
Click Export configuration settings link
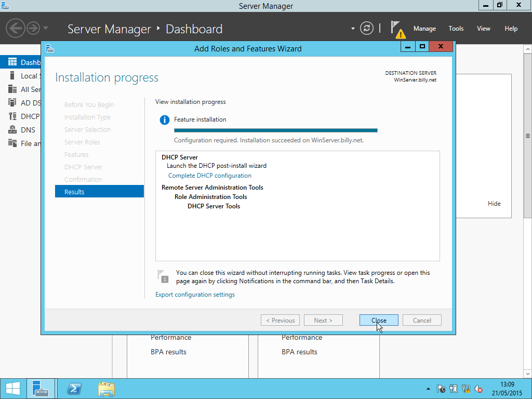[x=195, y=295]
